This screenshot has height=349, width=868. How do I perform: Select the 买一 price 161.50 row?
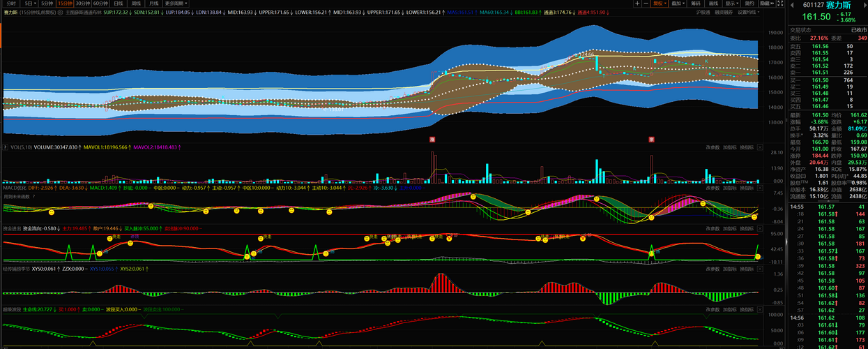(x=828, y=80)
